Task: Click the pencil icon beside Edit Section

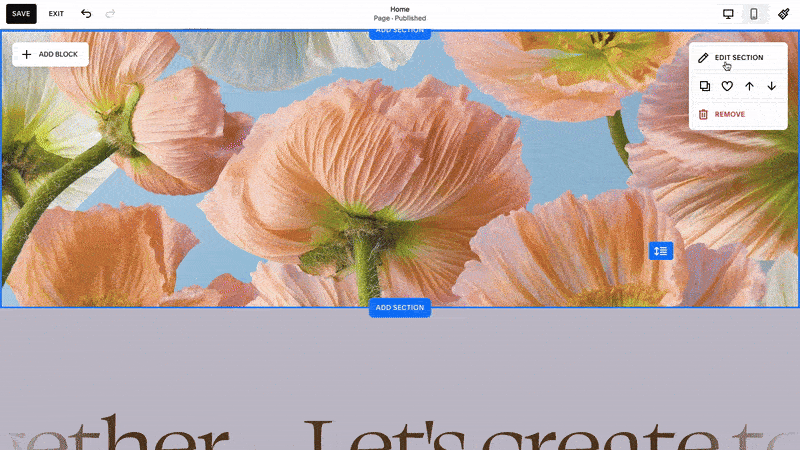Action: 703,58
